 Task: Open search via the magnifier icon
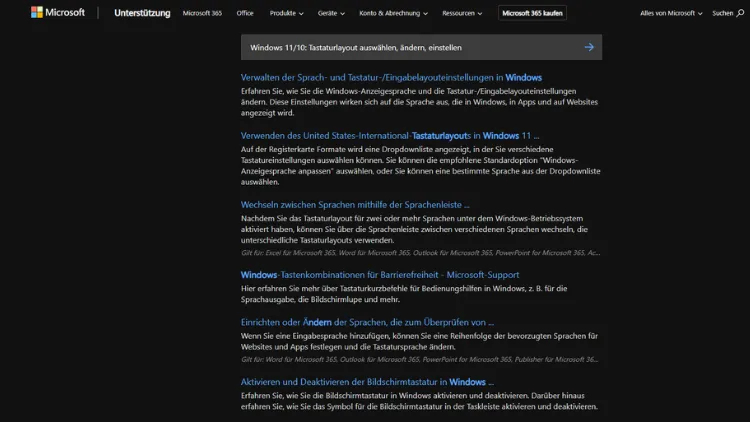tap(740, 13)
